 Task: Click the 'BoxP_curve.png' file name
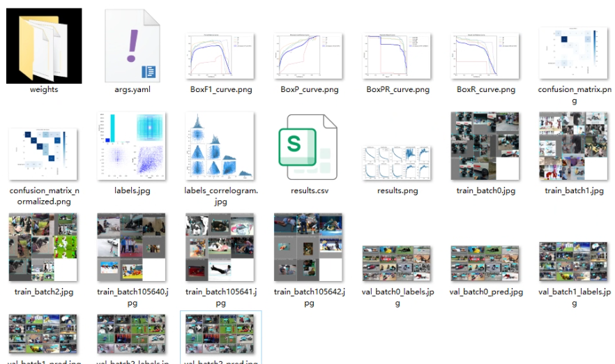309,89
